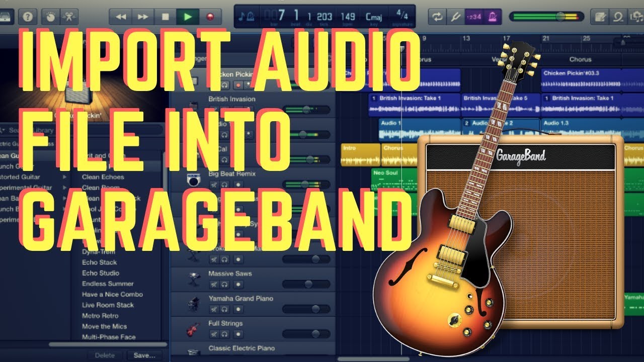Record-enable the Massive Saws track
Screen dimensions: 644x362
(x=238, y=284)
